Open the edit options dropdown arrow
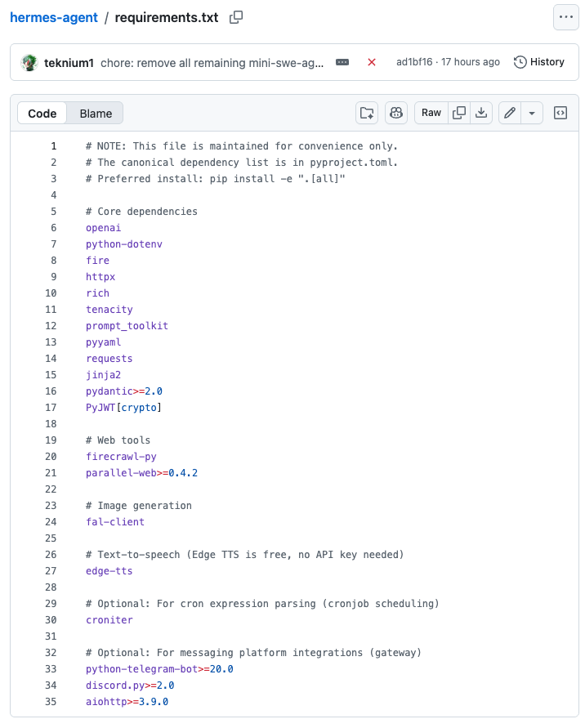Viewport: 585px width, 728px height. pyautogui.click(x=532, y=113)
